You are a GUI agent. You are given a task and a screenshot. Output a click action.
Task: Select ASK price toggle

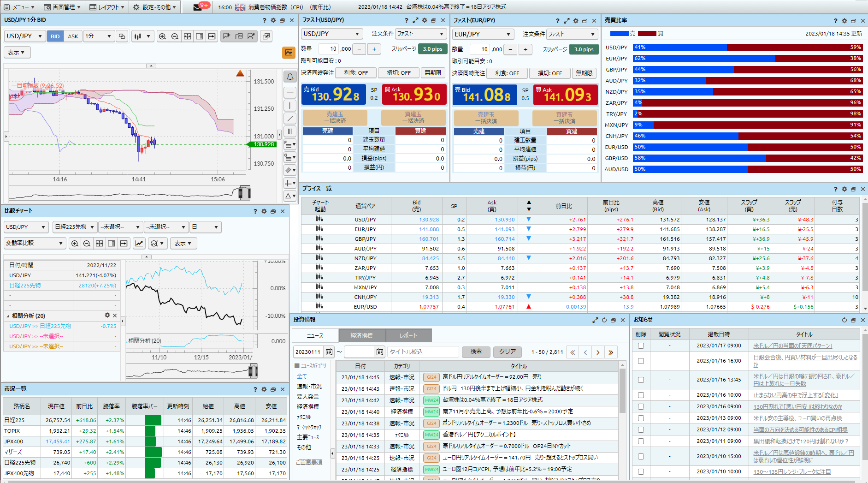(73, 36)
